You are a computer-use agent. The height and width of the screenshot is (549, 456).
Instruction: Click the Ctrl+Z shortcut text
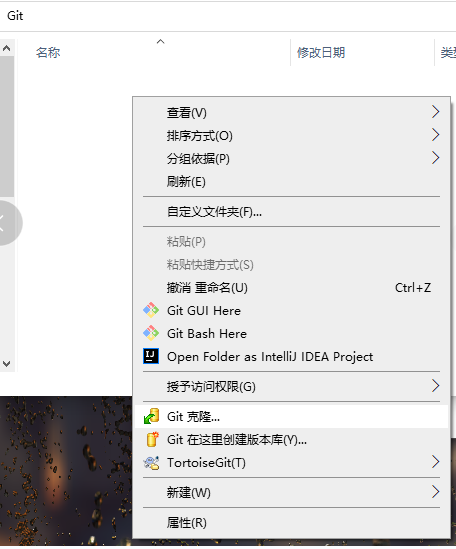point(413,288)
